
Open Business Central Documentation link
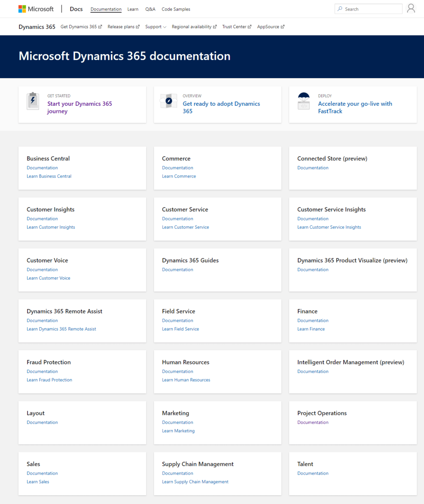[42, 168]
